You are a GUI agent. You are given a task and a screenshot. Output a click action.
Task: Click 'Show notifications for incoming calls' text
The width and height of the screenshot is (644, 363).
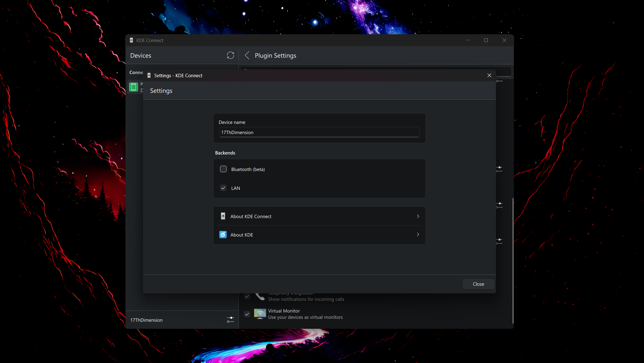coord(306,299)
